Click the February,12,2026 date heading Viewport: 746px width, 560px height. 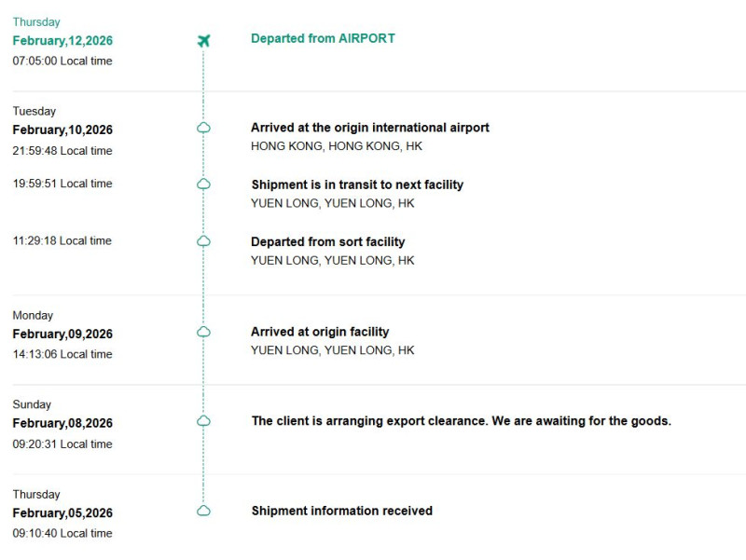coord(62,41)
